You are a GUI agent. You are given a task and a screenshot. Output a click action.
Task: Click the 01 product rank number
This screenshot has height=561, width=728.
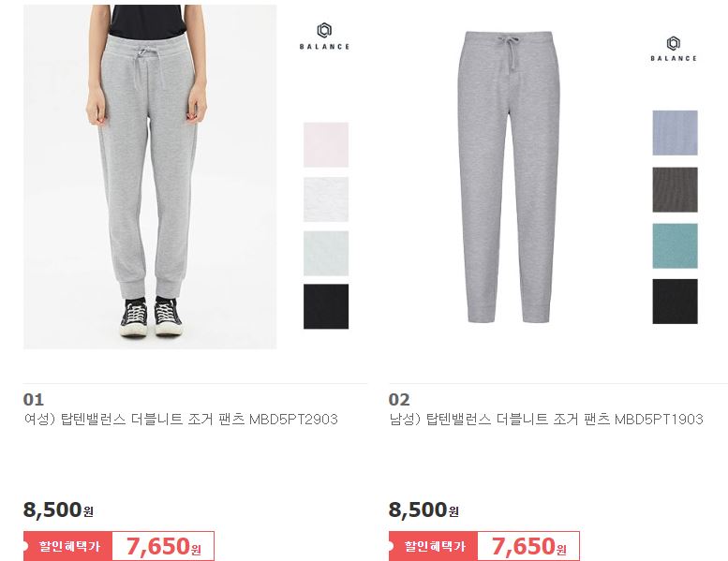[x=34, y=400]
